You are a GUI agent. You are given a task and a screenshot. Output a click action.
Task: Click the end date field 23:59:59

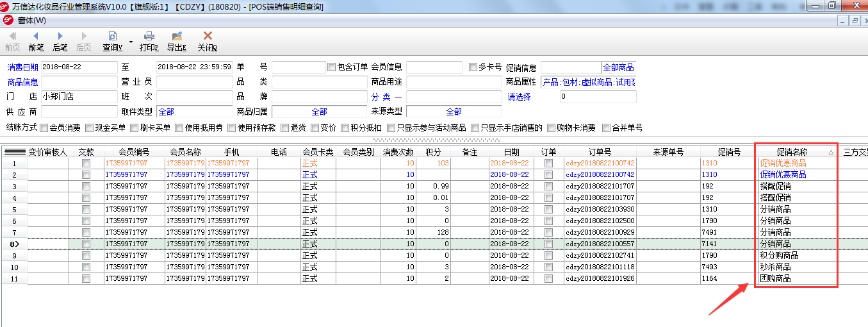(x=195, y=67)
